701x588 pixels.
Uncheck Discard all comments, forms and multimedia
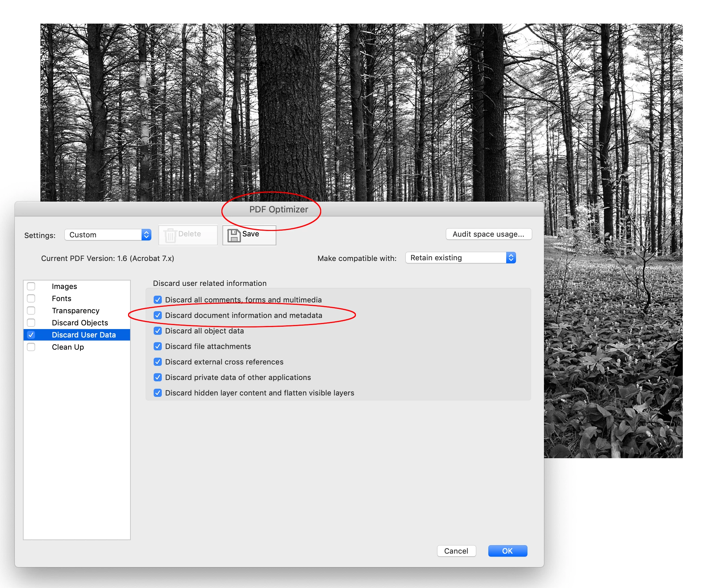158,300
